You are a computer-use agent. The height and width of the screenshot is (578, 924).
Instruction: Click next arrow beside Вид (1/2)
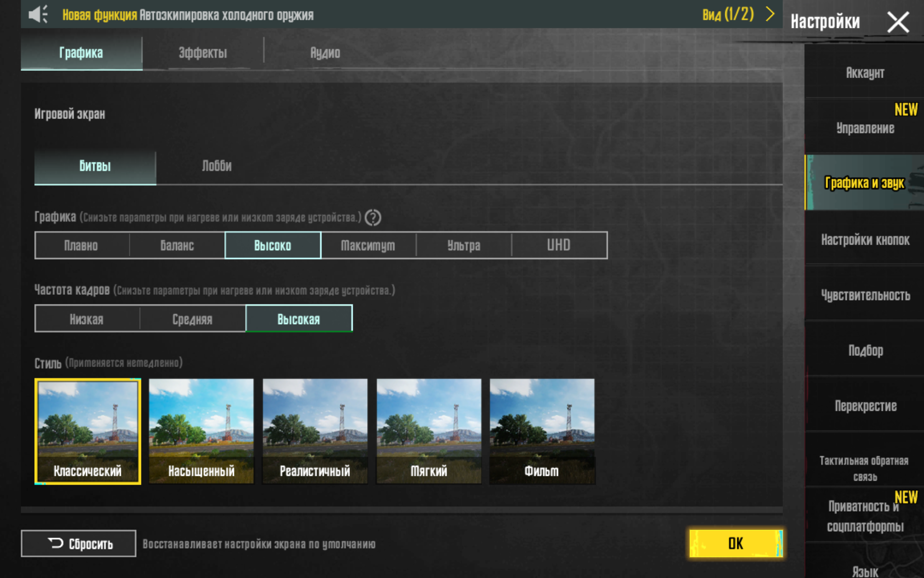[770, 14]
